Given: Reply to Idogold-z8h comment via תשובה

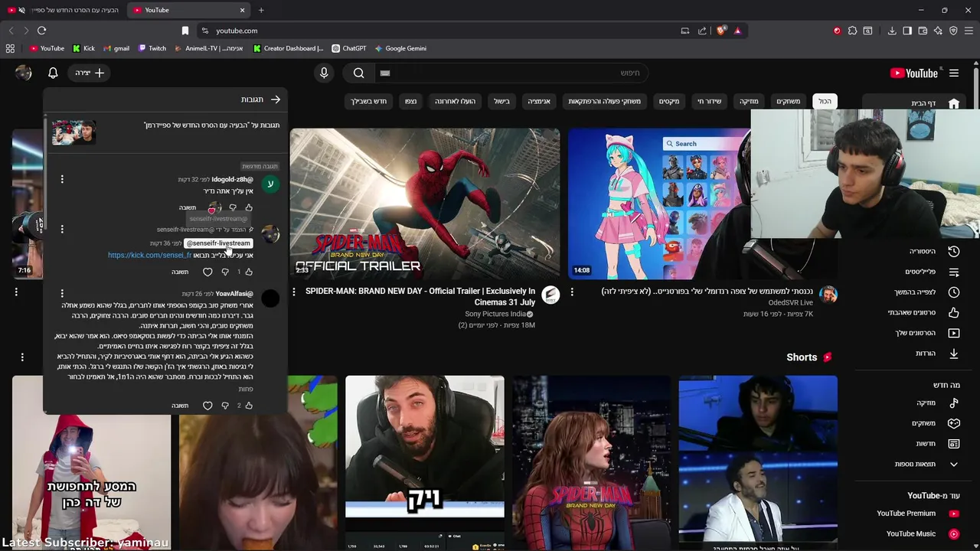Looking at the screenshot, I should [188, 207].
